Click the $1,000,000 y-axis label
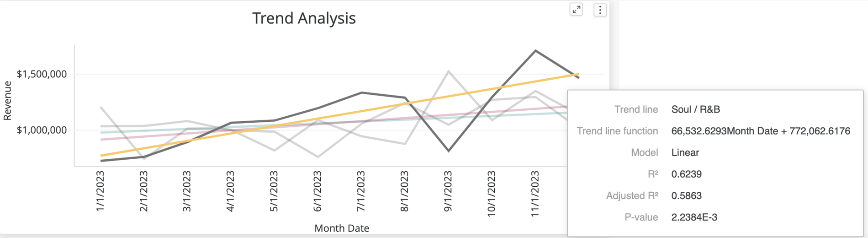This screenshot has width=868, height=238. [42, 130]
